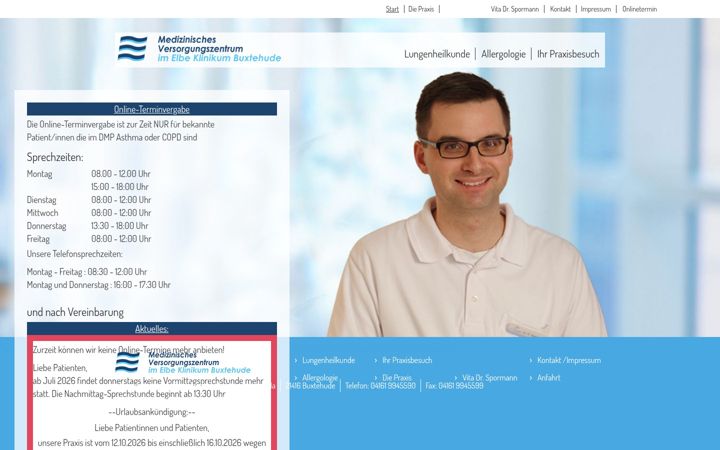Click the Aktuelles heading link

(152, 329)
